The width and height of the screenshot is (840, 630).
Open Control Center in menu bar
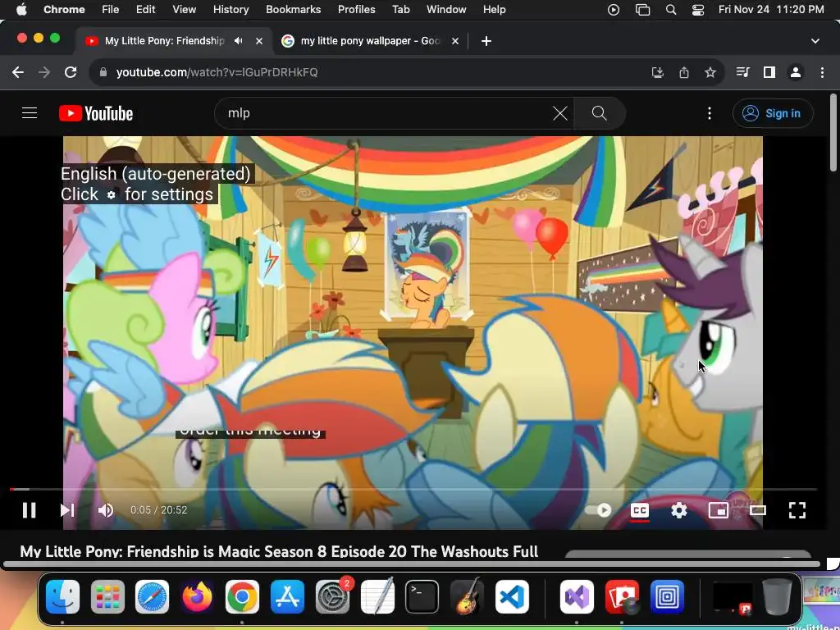coord(698,9)
